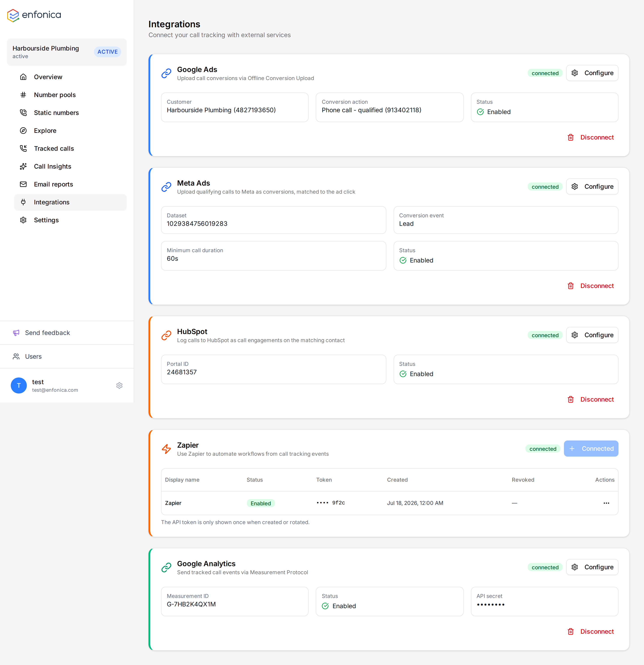
Task: Click Minimum call duration 60s value
Action: [172, 258]
